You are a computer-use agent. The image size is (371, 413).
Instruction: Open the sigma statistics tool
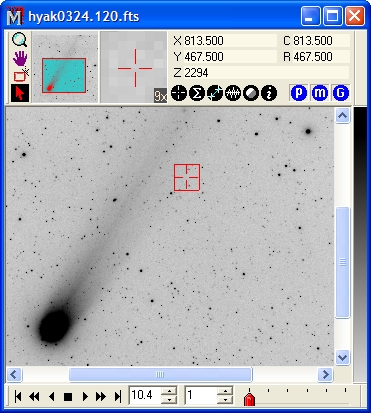(197, 93)
